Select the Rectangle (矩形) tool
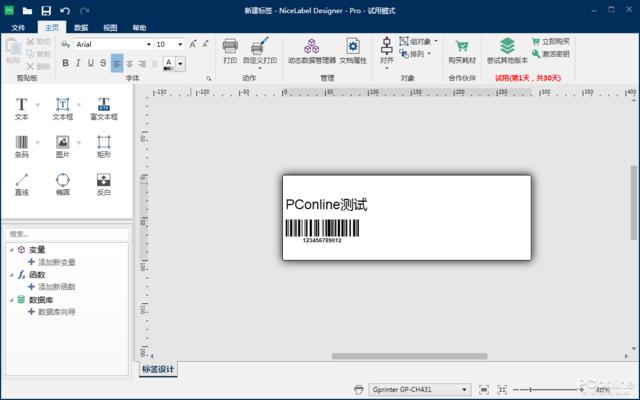This screenshot has height=400, width=640. (x=104, y=147)
